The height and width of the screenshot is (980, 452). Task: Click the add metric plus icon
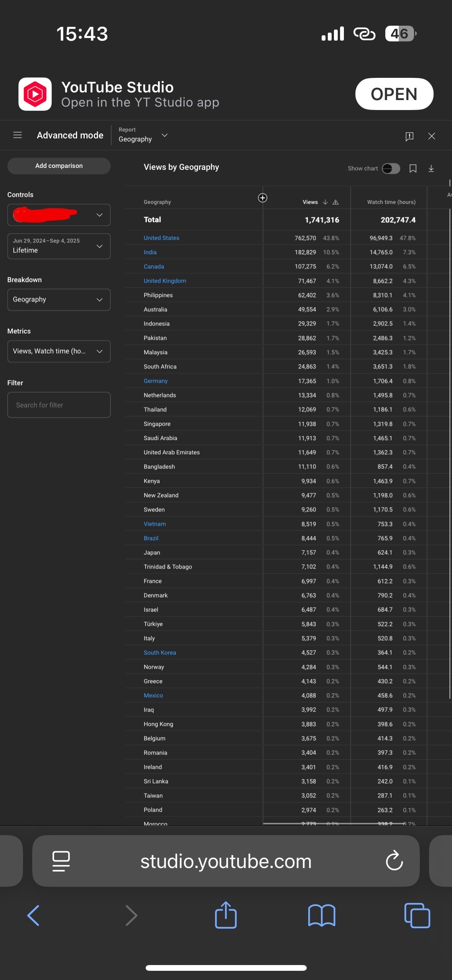[x=262, y=198]
